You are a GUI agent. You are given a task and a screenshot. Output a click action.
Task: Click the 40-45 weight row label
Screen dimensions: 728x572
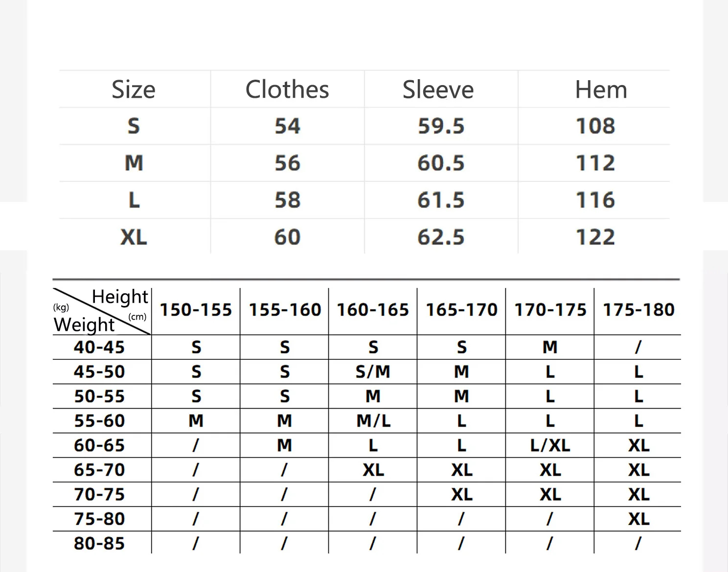[99, 348]
